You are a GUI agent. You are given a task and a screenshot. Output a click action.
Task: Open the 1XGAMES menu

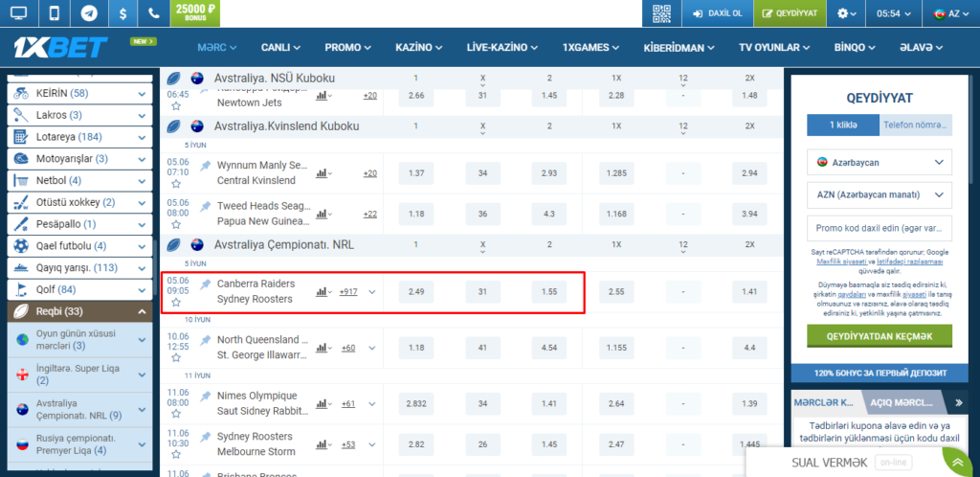point(590,48)
